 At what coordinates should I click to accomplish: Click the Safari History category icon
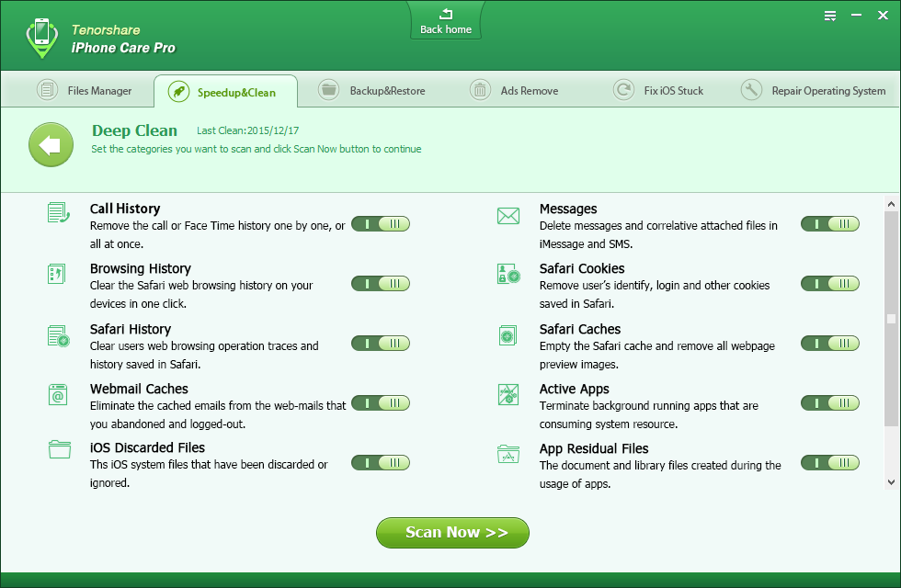tap(58, 336)
